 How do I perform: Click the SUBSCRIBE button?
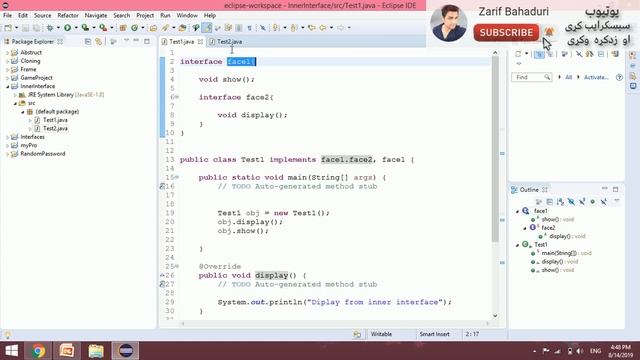pos(506,33)
